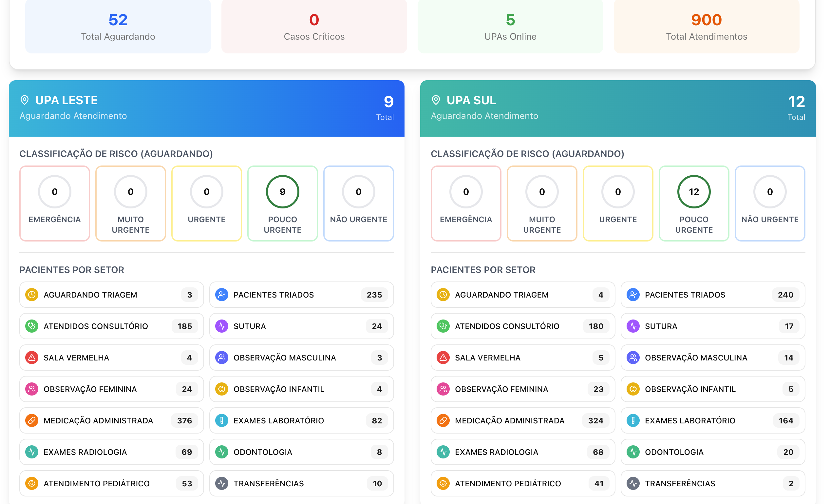Viewport: 830px width, 504px height.
Task: Click pill icon for UPA SUL Medicação Administrada
Action: pos(443,420)
